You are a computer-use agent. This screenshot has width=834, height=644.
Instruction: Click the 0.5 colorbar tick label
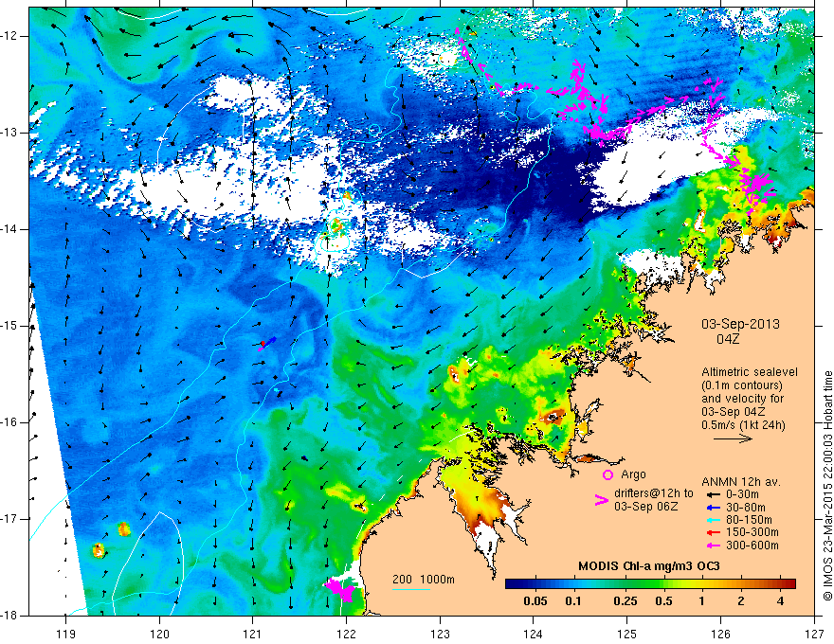click(x=663, y=601)
